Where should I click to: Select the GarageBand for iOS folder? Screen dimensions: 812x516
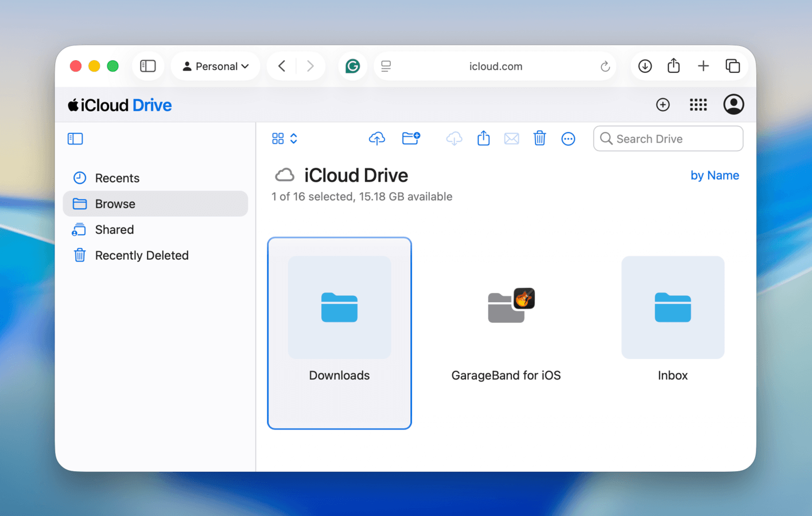click(x=506, y=307)
